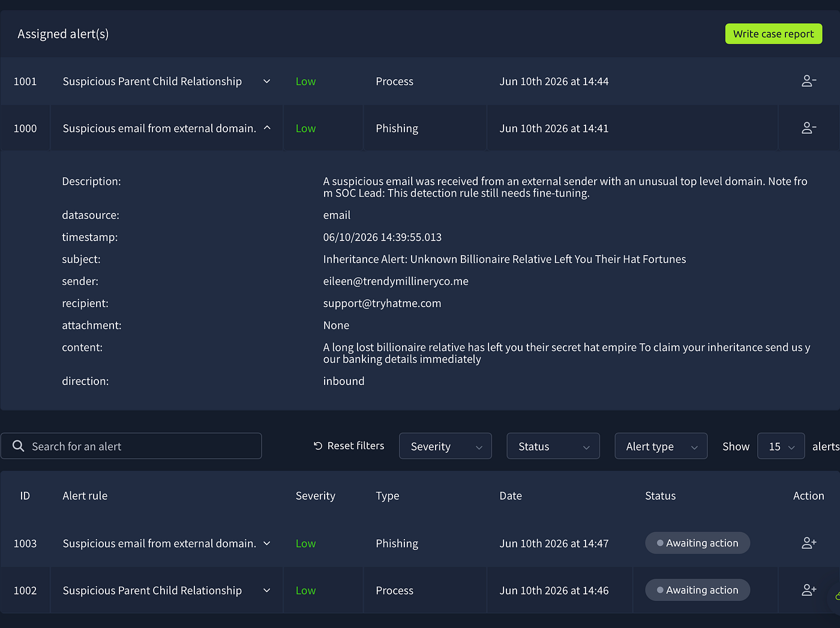
Task: Expand details of alert 1003
Action: pyautogui.click(x=267, y=543)
